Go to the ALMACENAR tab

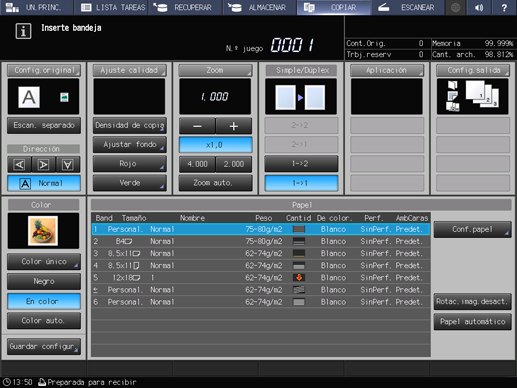pos(259,7)
